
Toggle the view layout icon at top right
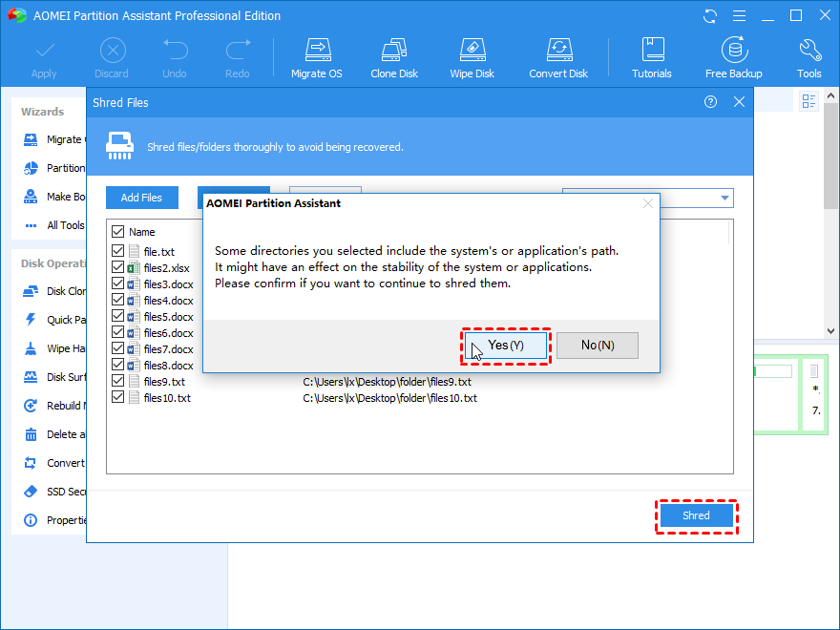(x=808, y=101)
